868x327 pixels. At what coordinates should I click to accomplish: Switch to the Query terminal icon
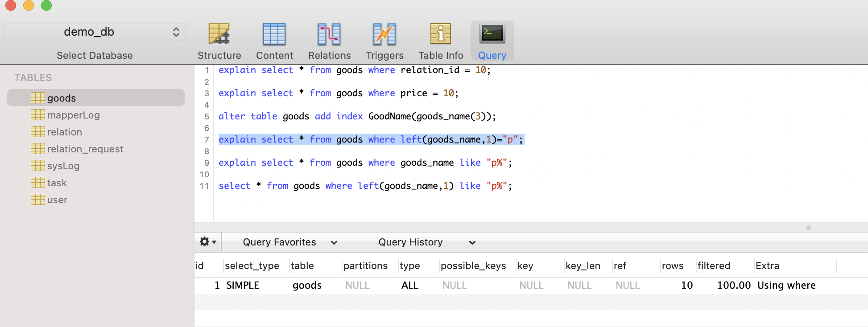(x=492, y=34)
